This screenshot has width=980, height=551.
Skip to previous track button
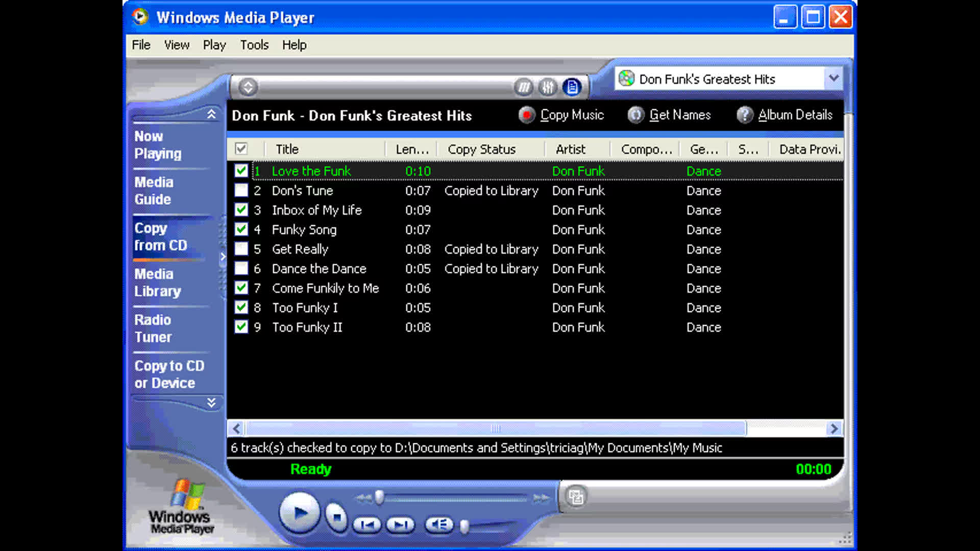(367, 524)
